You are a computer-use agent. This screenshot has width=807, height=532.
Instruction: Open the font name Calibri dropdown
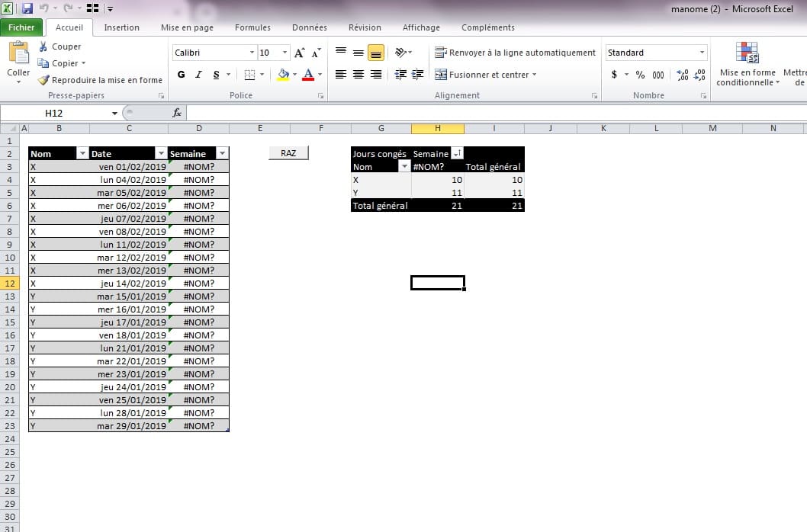(x=252, y=53)
